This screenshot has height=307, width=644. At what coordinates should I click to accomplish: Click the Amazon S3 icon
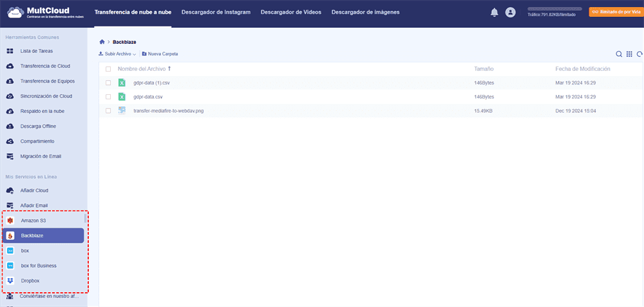click(x=11, y=221)
